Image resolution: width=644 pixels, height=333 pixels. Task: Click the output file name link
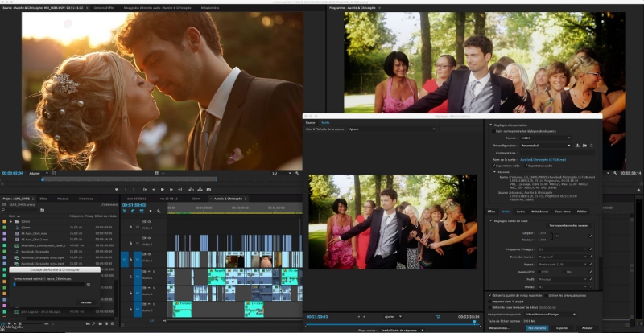click(545, 159)
